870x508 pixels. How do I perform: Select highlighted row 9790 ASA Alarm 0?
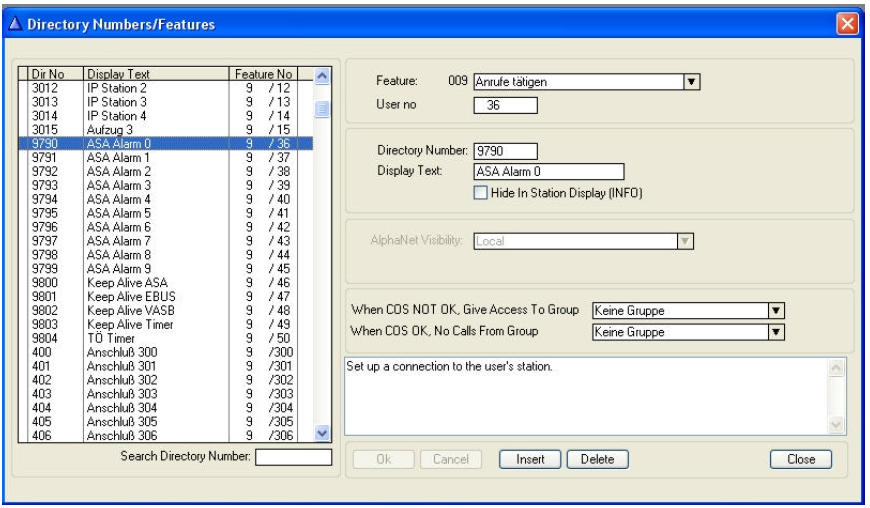coord(166,144)
